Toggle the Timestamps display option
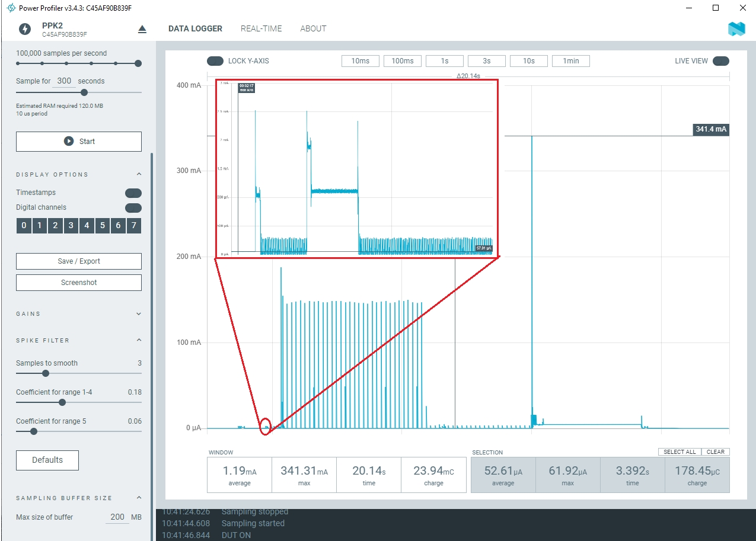This screenshot has width=756, height=541. point(133,193)
